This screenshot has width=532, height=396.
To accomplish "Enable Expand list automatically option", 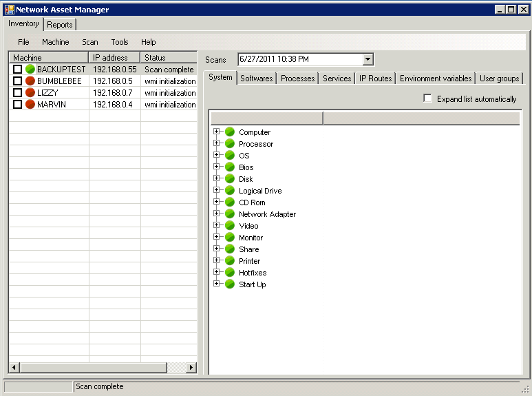I will tap(429, 98).
